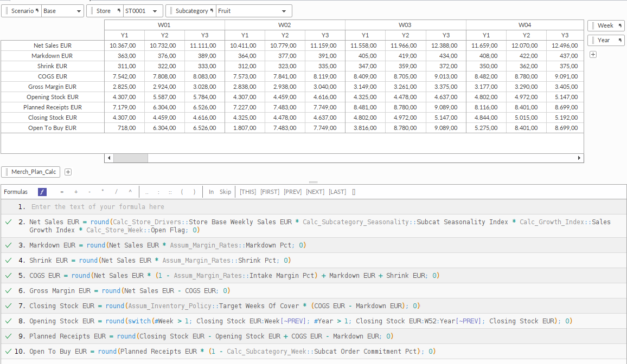This screenshot has width=627, height=364.
Task: Select the Net Sales EUR row header
Action: (53, 45)
